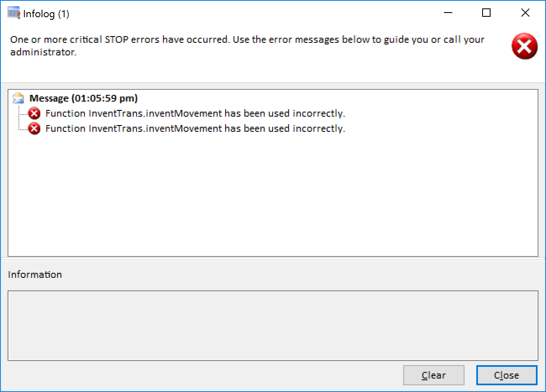Select the Message (01:05:59 pm) tree node

[x=84, y=98]
